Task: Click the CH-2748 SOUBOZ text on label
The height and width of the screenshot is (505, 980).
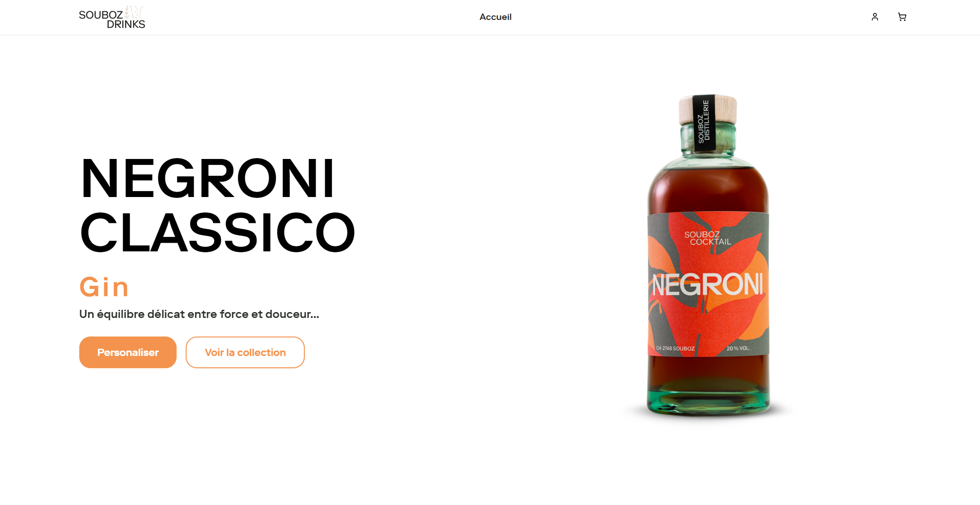Action: click(x=675, y=348)
